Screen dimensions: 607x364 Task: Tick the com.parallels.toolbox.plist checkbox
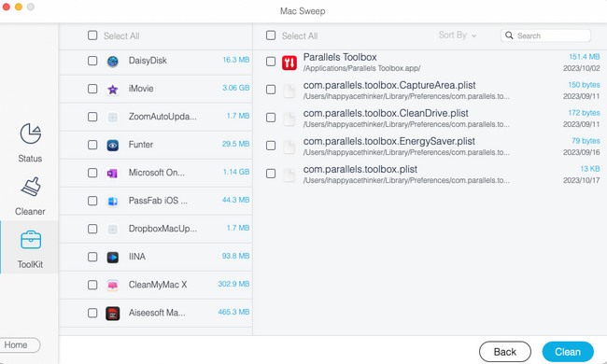point(271,174)
